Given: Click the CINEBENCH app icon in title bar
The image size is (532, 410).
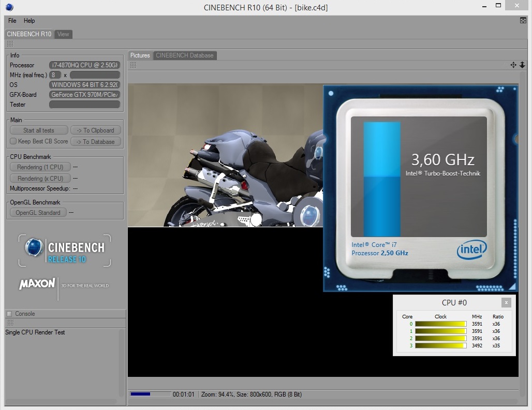Looking at the screenshot, I should click(9, 7).
